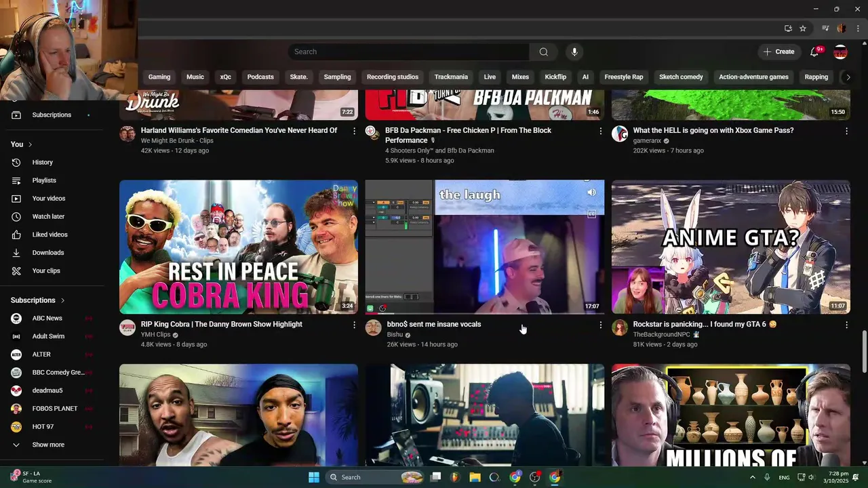Image resolution: width=868 pixels, height=488 pixels.
Task: Select the Podcasts chip
Action: (x=260, y=77)
